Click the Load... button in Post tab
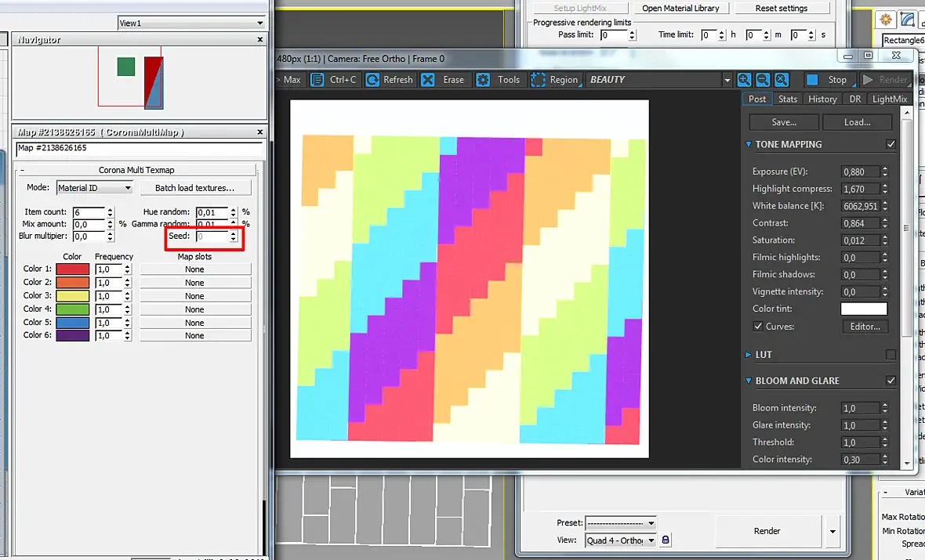The height and width of the screenshot is (560, 925). 857,122
